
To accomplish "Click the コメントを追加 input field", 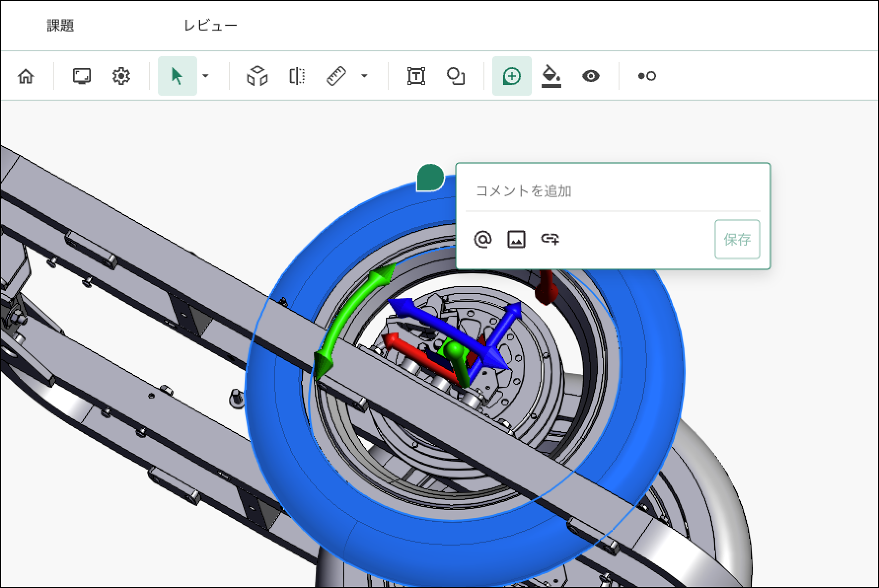I will [612, 191].
